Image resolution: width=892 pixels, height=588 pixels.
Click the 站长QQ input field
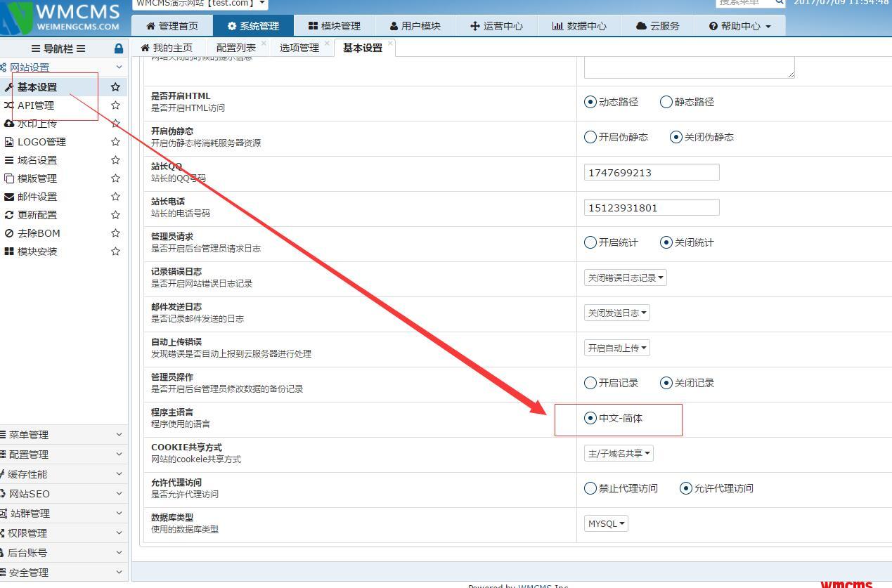click(x=651, y=172)
